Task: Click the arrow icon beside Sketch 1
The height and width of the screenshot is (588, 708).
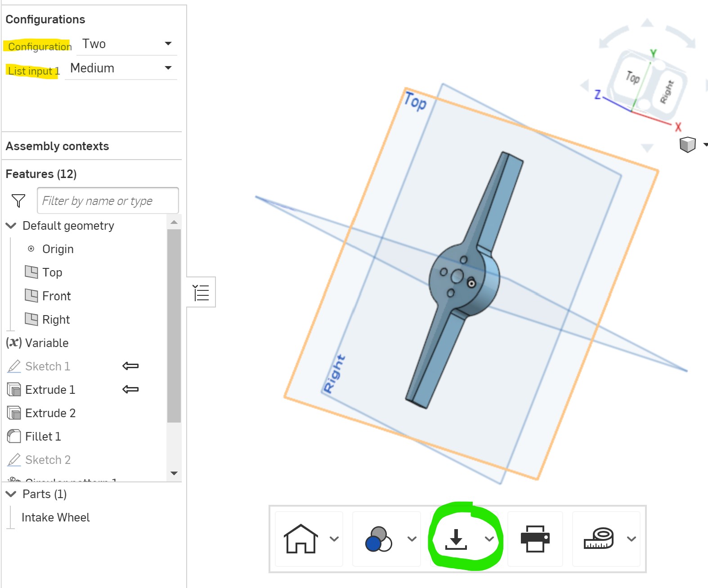Action: (x=130, y=366)
